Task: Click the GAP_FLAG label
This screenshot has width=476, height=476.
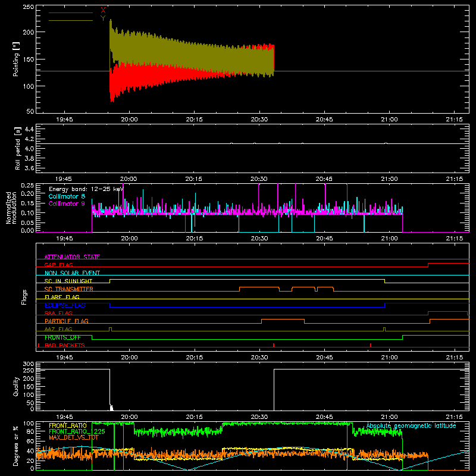Action: coord(58,265)
